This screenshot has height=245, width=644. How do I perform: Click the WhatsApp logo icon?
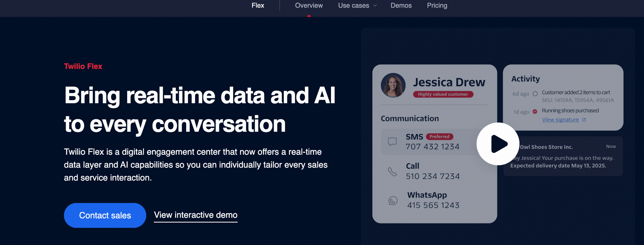point(393,201)
